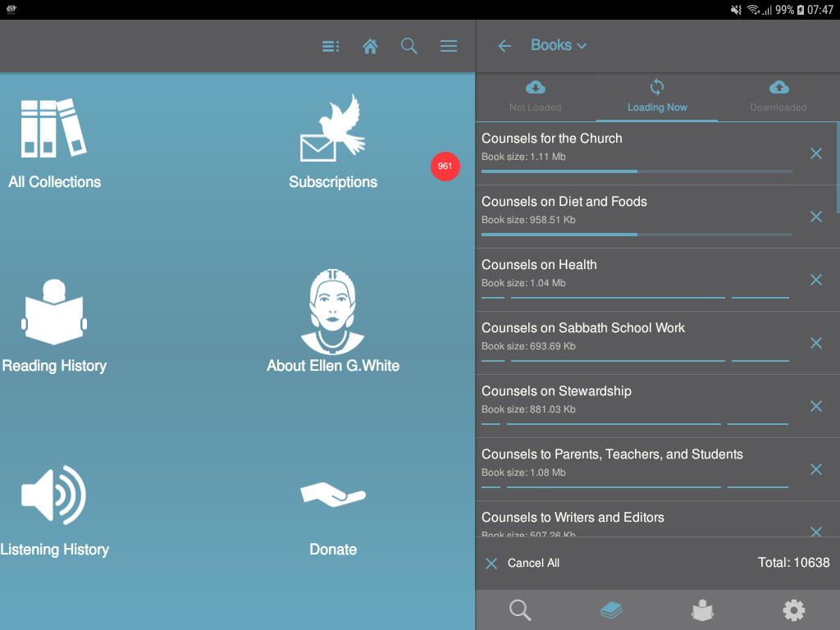
Task: Open the hamburger menu in toolbar
Action: 449,46
